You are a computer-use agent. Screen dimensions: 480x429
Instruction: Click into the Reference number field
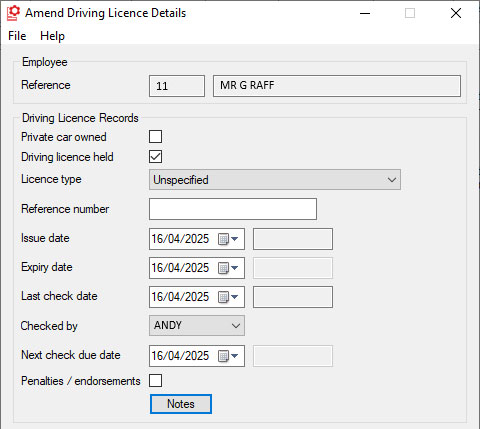pyautogui.click(x=233, y=209)
